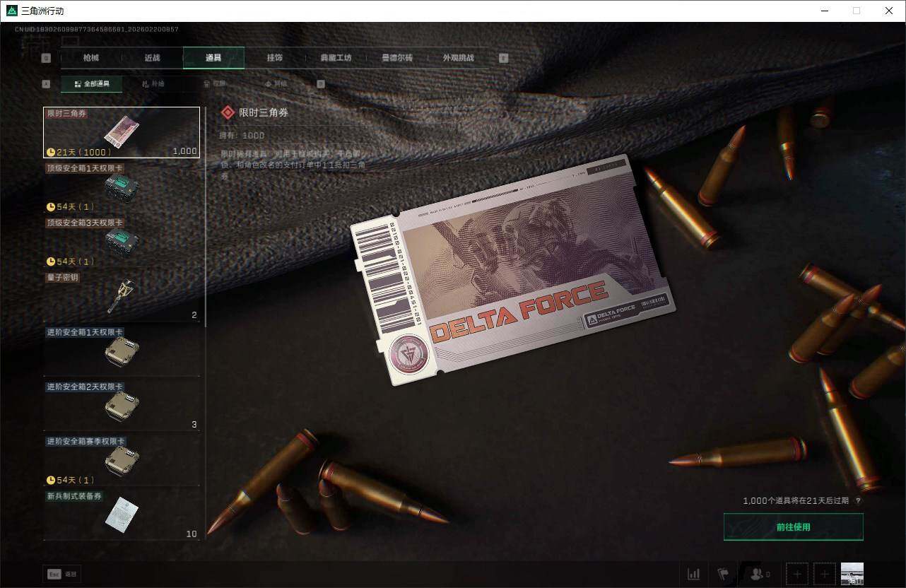
Task: Click the question mark beside expiry notice
Action: tap(858, 501)
